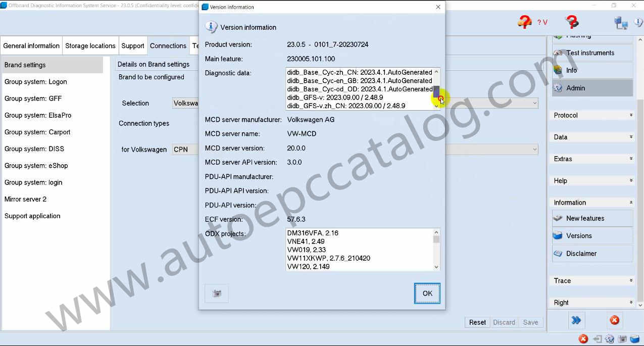Expand the Protocol section
644x346 pixels.
592,115
